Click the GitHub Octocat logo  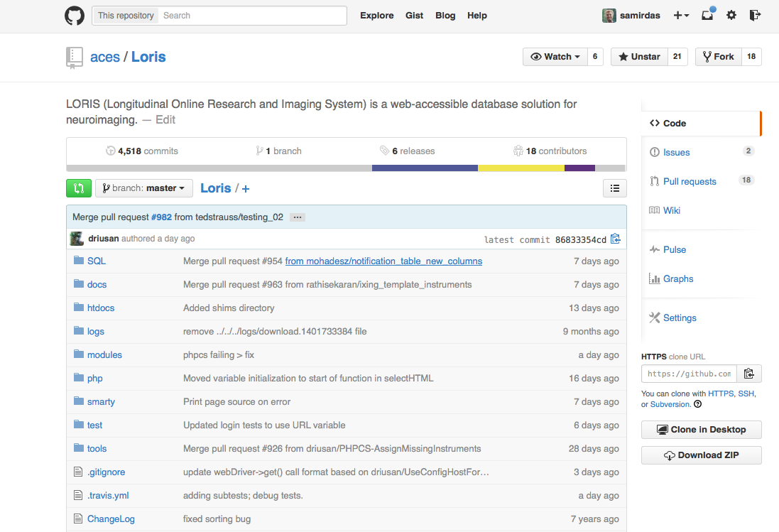pyautogui.click(x=75, y=16)
